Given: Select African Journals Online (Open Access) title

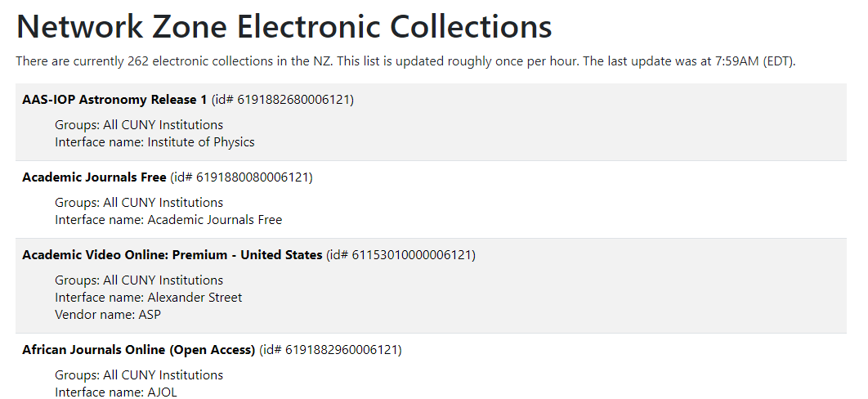Looking at the screenshot, I should click(x=139, y=350).
